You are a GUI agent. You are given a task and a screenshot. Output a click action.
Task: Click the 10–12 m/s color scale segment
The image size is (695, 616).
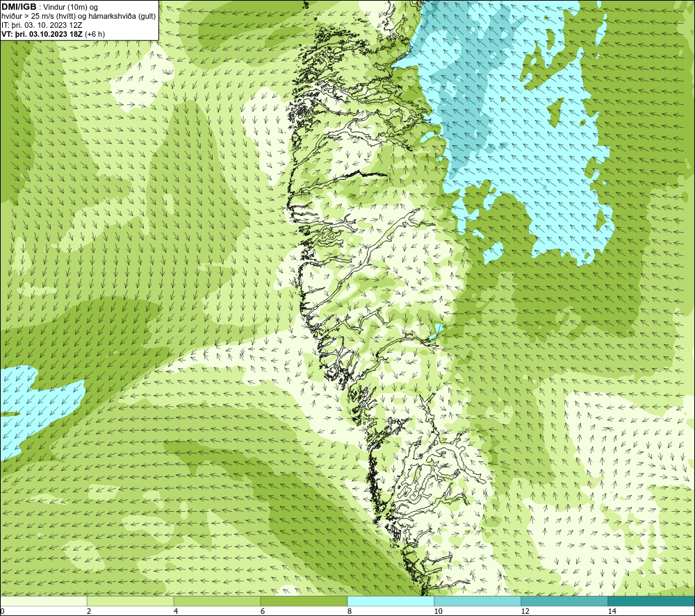coord(478,601)
